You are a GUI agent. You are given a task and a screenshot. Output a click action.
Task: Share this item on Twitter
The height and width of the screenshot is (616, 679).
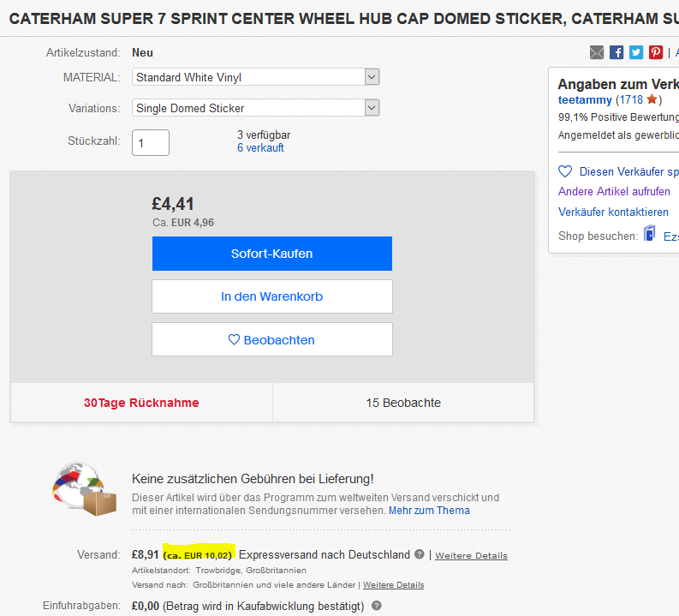[636, 52]
